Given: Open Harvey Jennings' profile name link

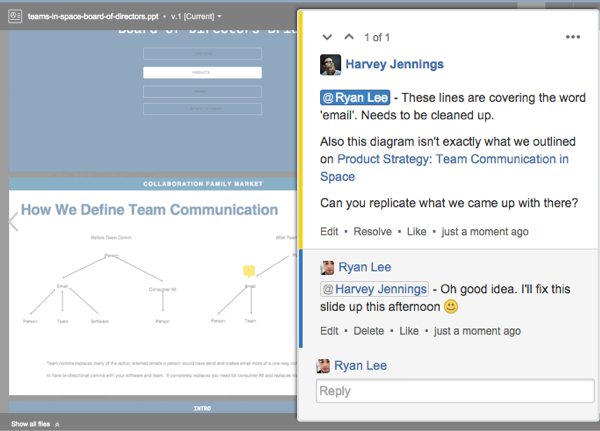Looking at the screenshot, I should coord(395,65).
